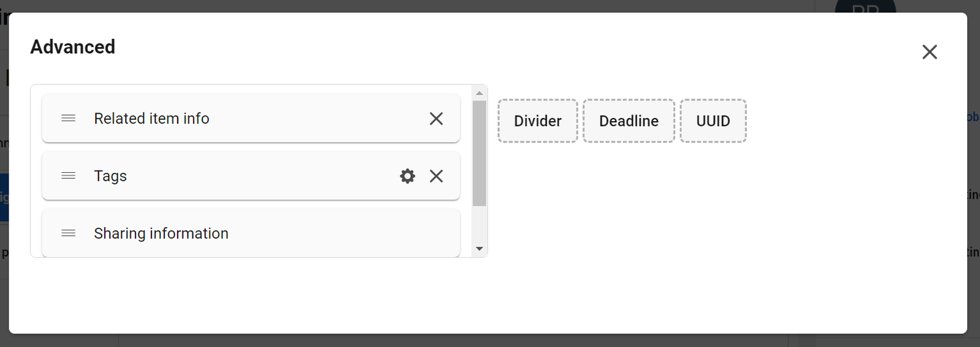Click the dimmed user avatar behind the dialog
This screenshot has width=980, height=347.
pos(865,7)
